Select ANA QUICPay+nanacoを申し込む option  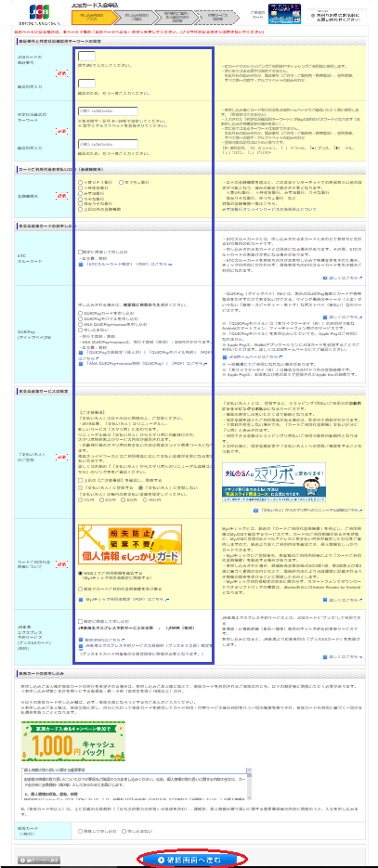click(x=80, y=324)
